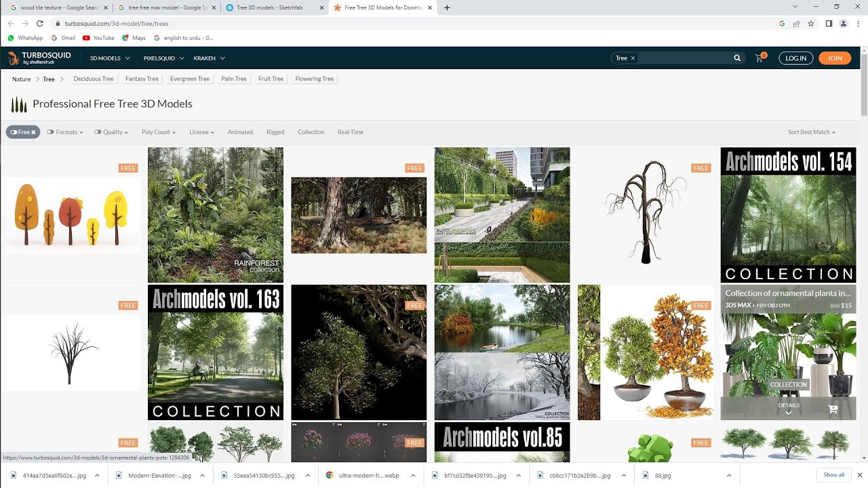This screenshot has height=488, width=868.
Task: Open YouTube bookmark
Action: (x=98, y=38)
